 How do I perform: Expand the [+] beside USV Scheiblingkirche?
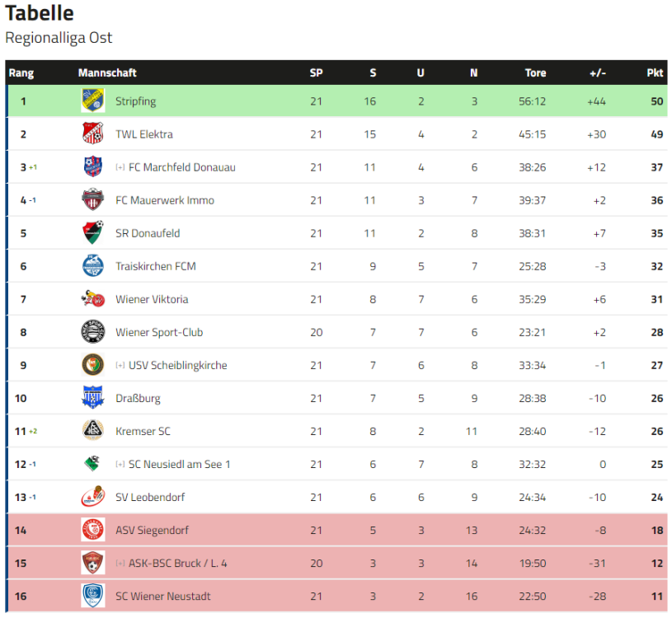click(x=120, y=365)
